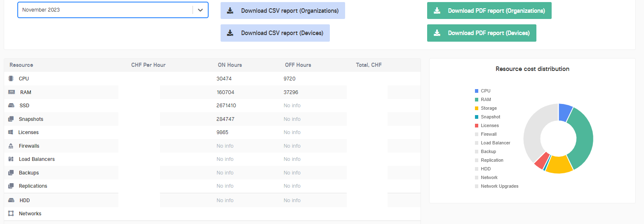Toggle RAM series in chart legend

point(486,99)
